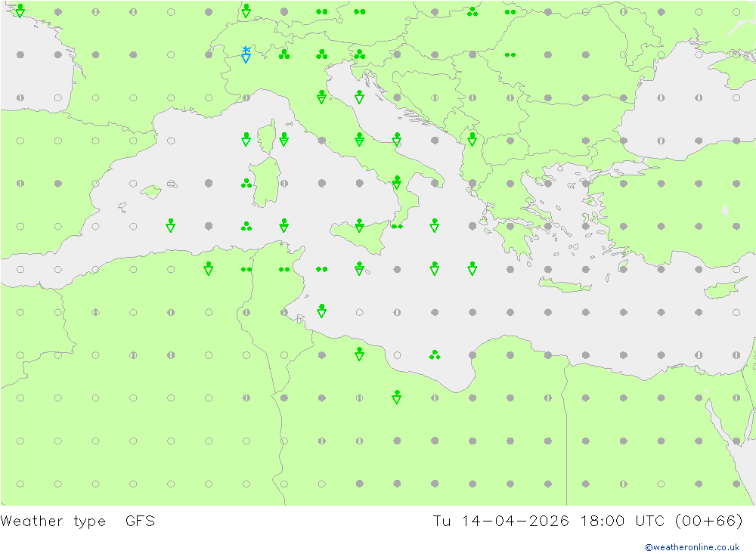This screenshot has height=554, width=756.
Task: Select the shower symbol west of Corsica
Action: tap(246, 139)
